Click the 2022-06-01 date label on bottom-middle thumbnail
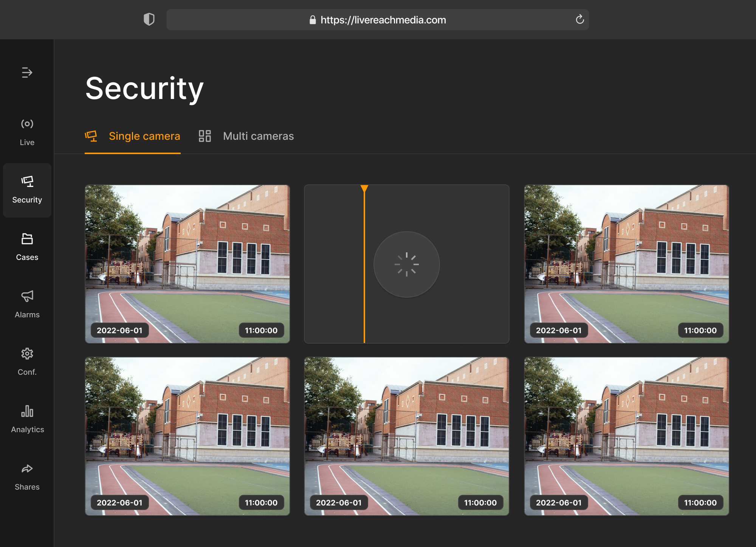756x547 pixels. pyautogui.click(x=339, y=502)
